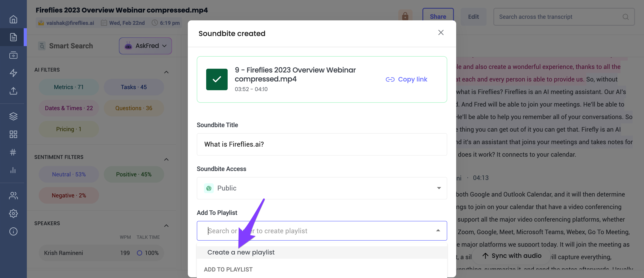This screenshot has height=278, width=644.
Task: Collapse the Add To Playlist dropdown arrow
Action: click(438, 231)
